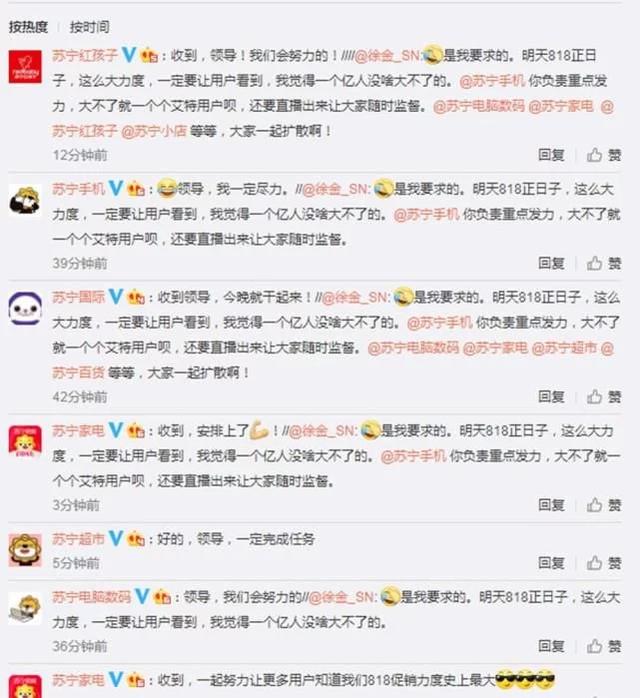Like the 苏宁手机 comment from 39分钟前
The width and height of the screenshot is (640, 698).
[x=604, y=264]
